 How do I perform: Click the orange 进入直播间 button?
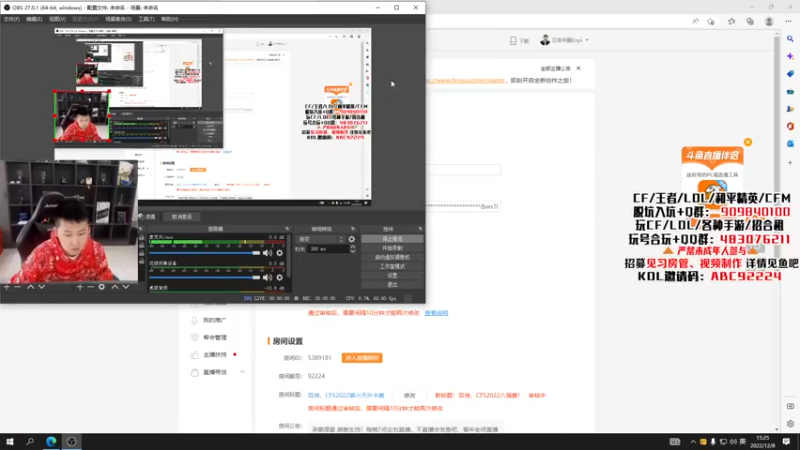(362, 358)
